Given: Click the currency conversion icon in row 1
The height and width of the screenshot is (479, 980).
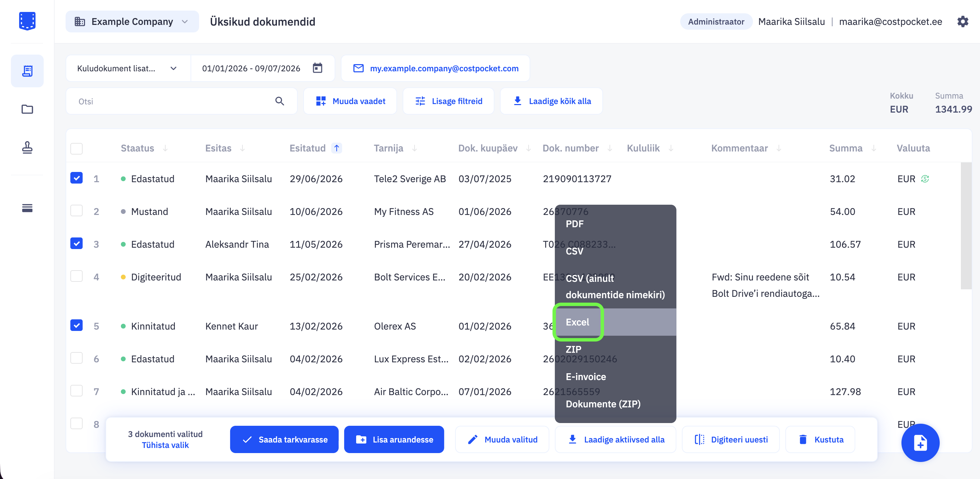Looking at the screenshot, I should 925,179.
